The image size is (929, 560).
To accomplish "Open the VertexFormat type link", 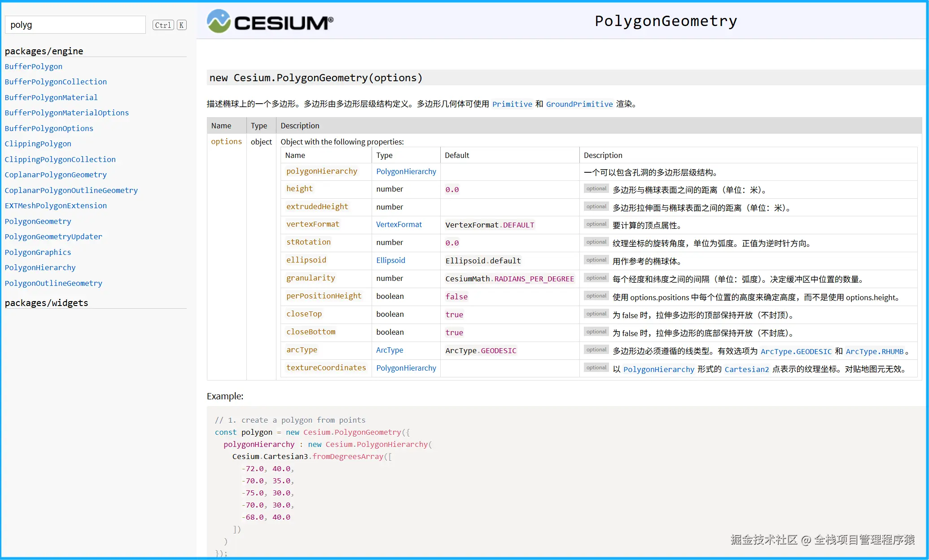I will point(399,224).
